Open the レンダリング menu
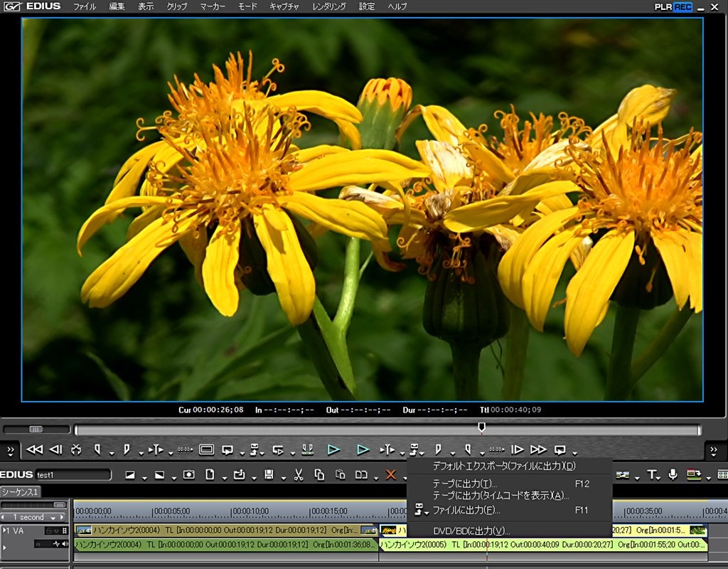The height and width of the screenshot is (569, 728). pos(328,6)
